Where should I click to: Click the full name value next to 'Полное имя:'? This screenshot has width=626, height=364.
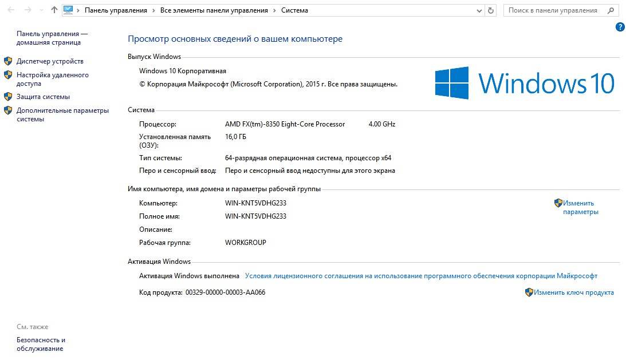[x=255, y=216]
